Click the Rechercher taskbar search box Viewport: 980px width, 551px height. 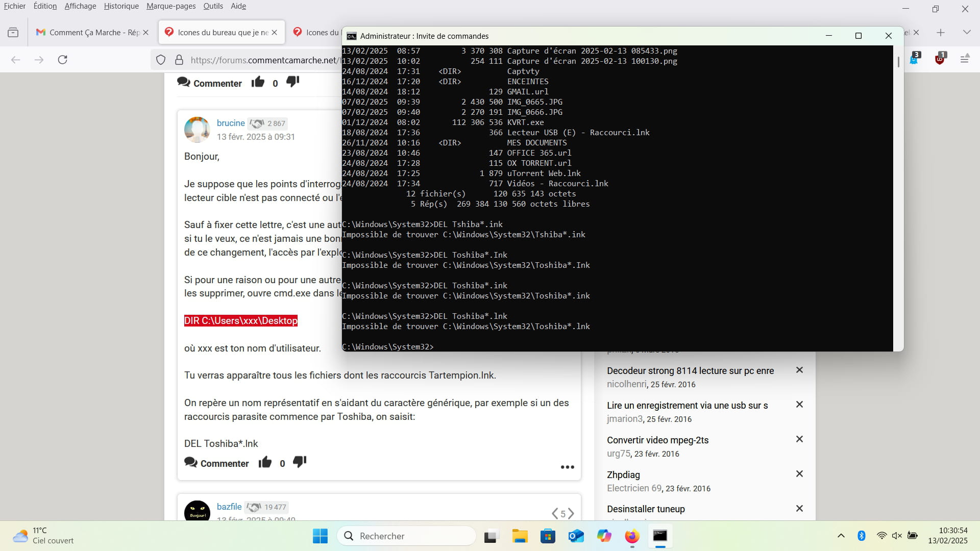click(407, 536)
